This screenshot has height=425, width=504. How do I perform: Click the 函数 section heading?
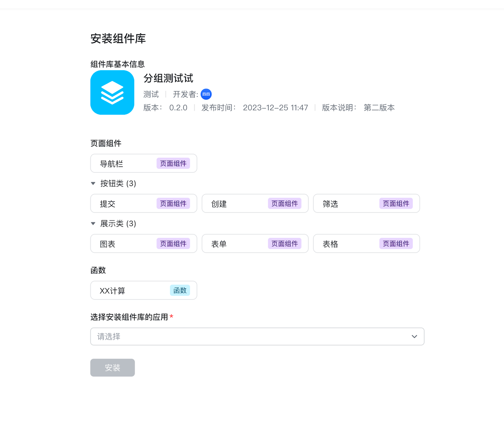(x=98, y=270)
